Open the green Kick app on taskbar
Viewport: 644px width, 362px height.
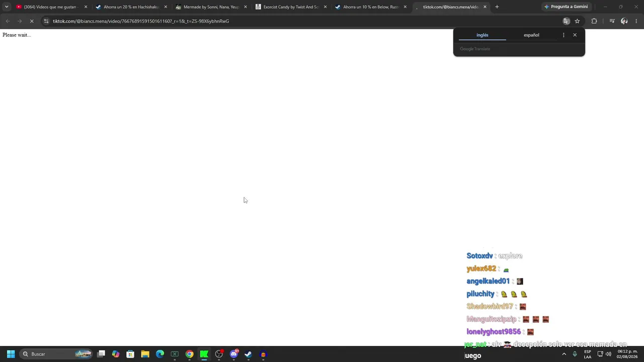coord(204,354)
